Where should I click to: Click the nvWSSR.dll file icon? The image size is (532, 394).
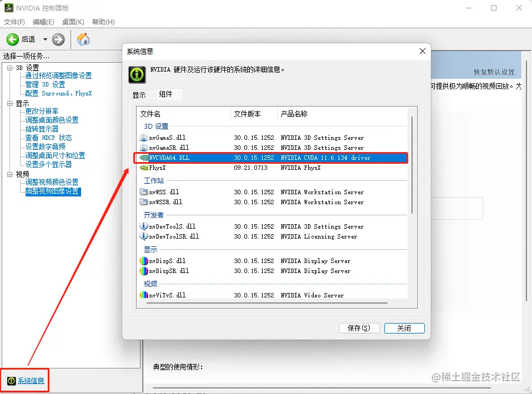click(143, 202)
